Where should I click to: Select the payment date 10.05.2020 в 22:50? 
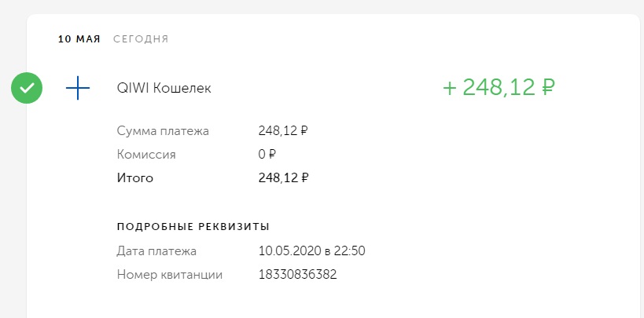point(311,250)
